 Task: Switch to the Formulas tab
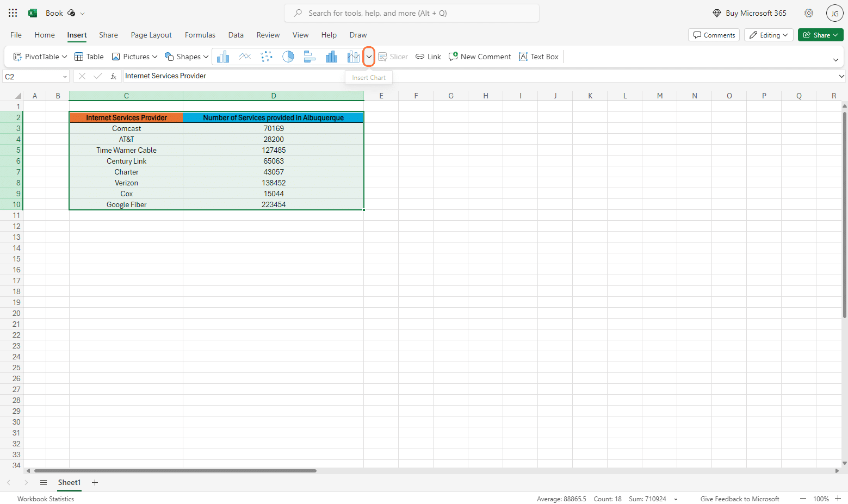coord(200,35)
